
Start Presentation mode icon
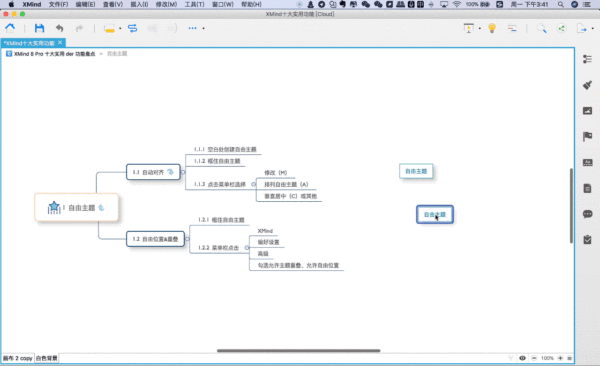pyautogui.click(x=468, y=28)
